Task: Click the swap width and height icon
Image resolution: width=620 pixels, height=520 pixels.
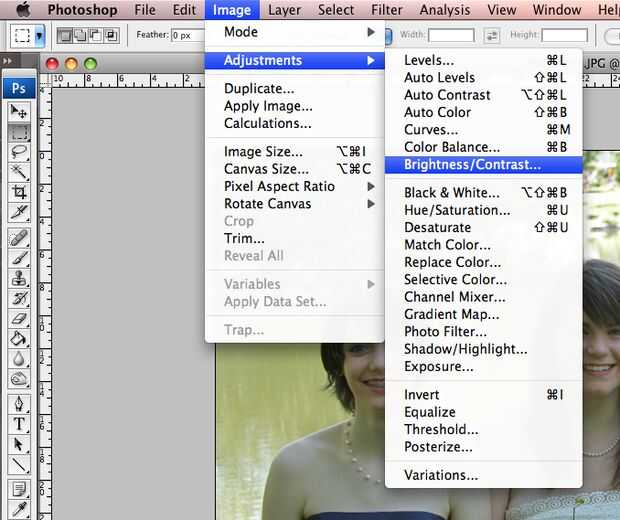Action: click(491, 36)
